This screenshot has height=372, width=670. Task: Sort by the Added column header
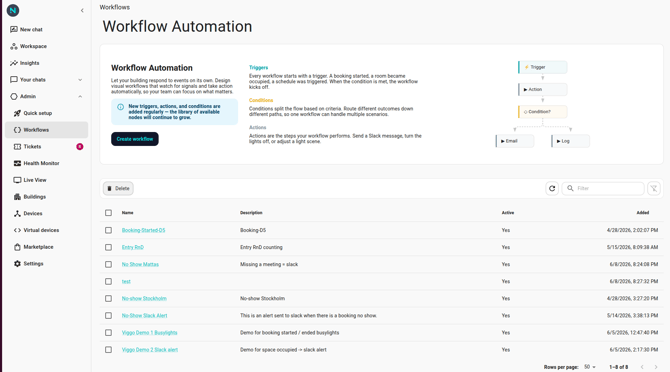[x=643, y=213]
